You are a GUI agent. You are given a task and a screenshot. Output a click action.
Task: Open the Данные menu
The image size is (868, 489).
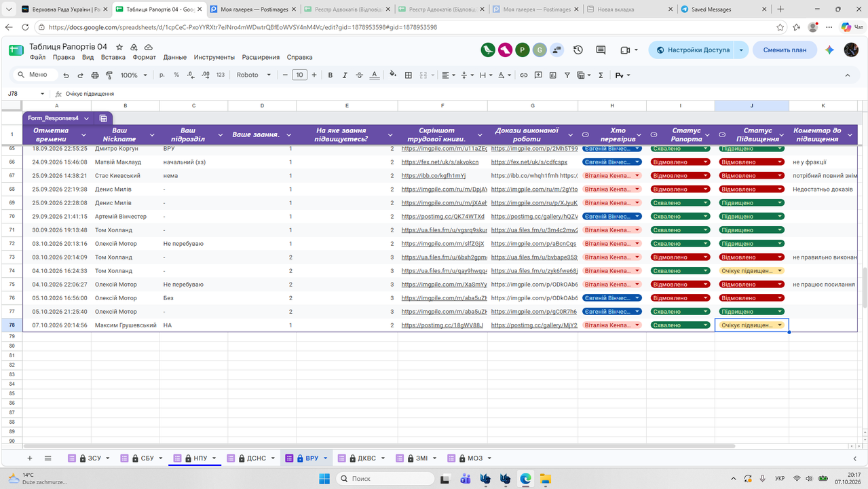coord(174,58)
